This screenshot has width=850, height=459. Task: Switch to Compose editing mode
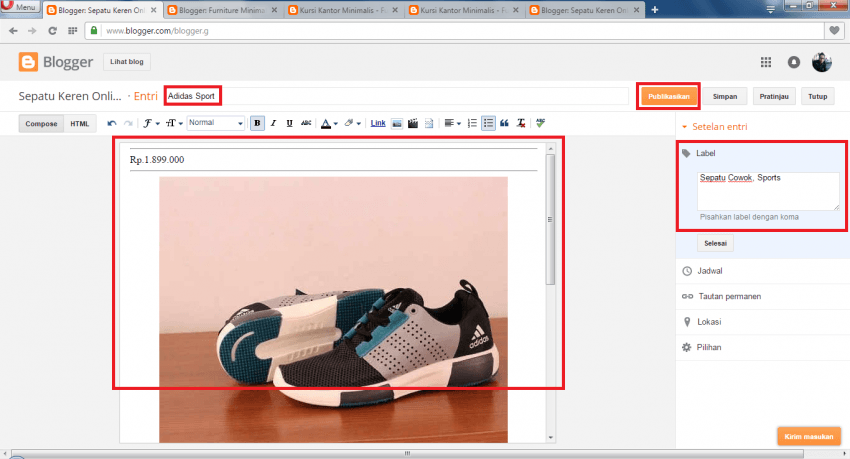click(x=41, y=124)
